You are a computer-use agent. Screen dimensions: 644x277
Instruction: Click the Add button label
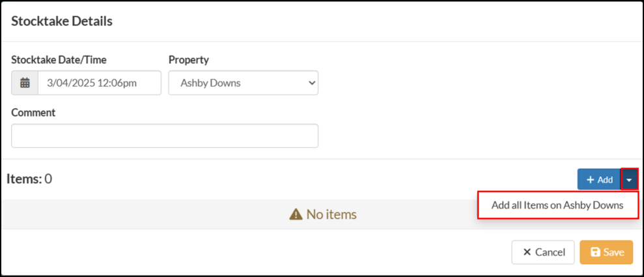pyautogui.click(x=605, y=180)
